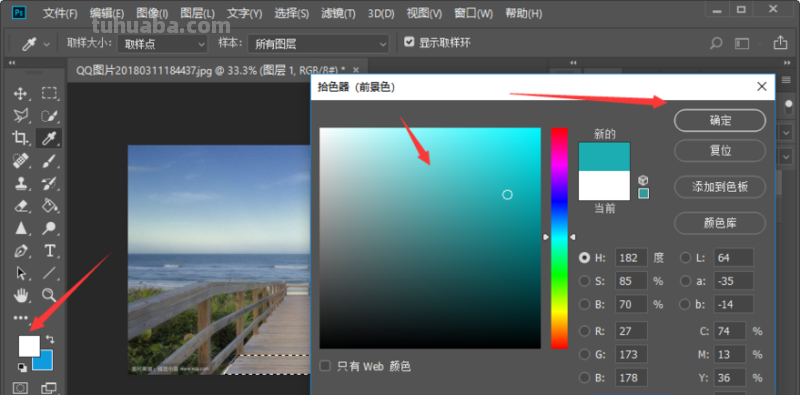Screen dimensions: 800x395
Task: Open the 图层(L) menu
Action: 197,13
